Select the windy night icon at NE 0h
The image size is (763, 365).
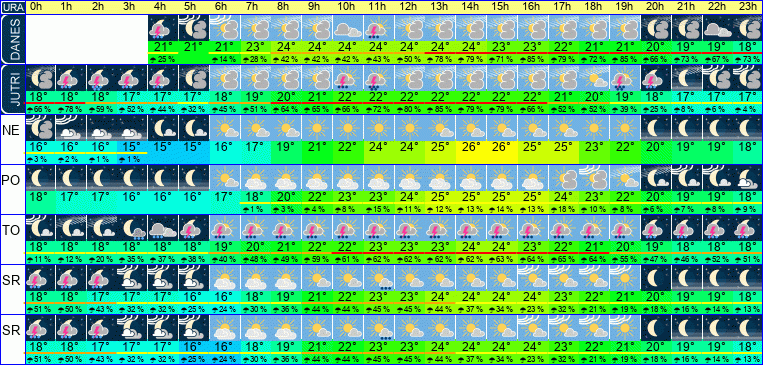(x=40, y=128)
